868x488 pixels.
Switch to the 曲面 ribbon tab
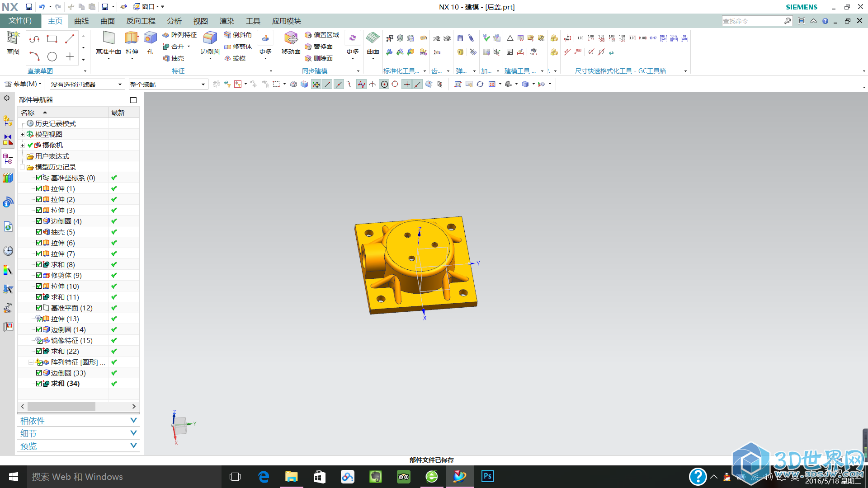[x=108, y=21]
